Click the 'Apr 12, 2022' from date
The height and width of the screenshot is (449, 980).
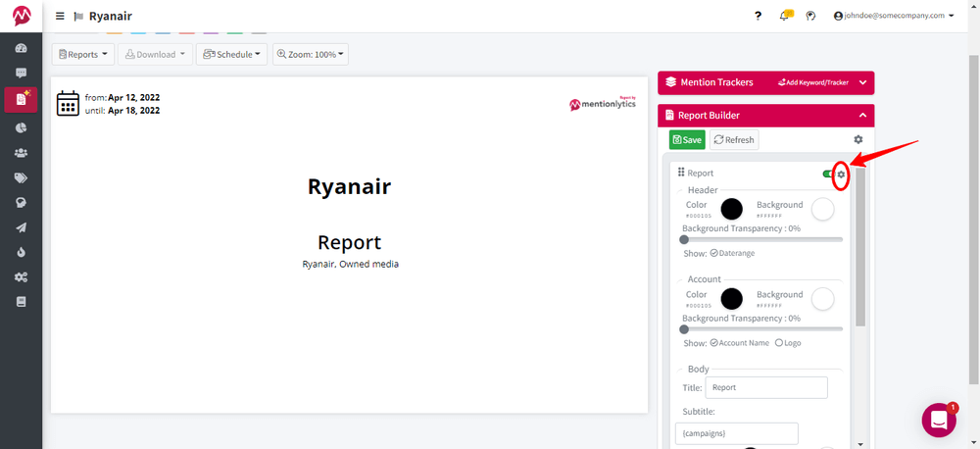133,98
